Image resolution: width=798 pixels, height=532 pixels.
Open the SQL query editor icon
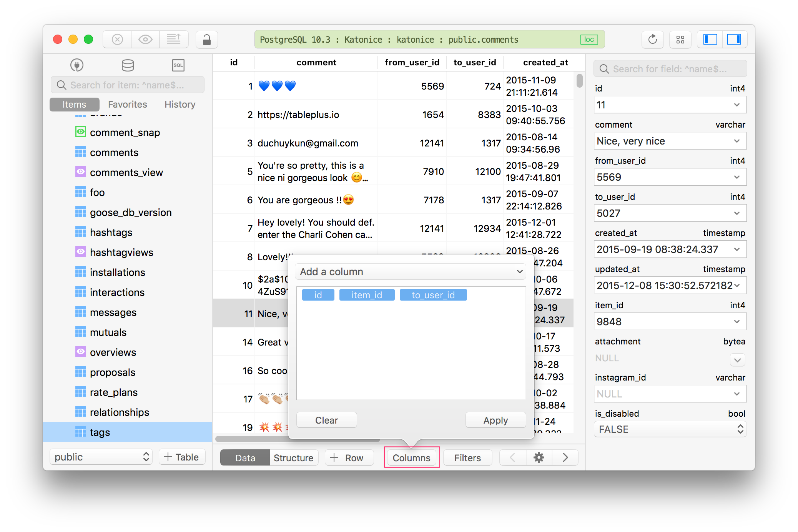click(x=178, y=65)
